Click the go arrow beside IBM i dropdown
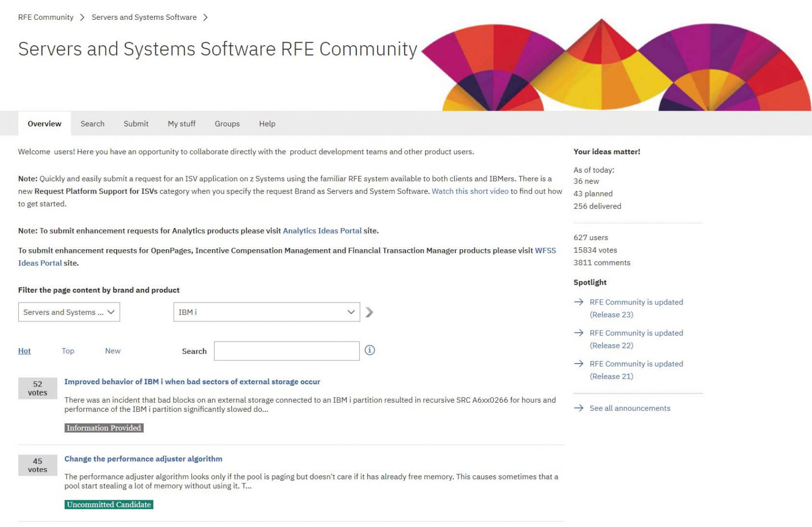The image size is (812, 527). pos(369,312)
